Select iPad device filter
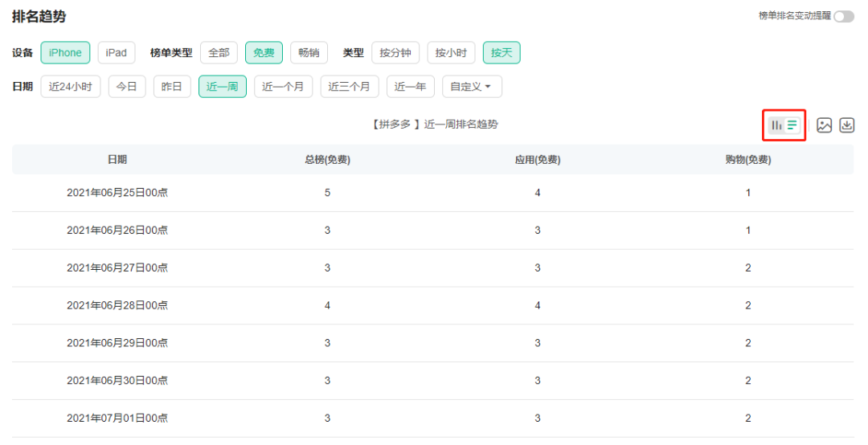The image size is (868, 445). click(117, 52)
